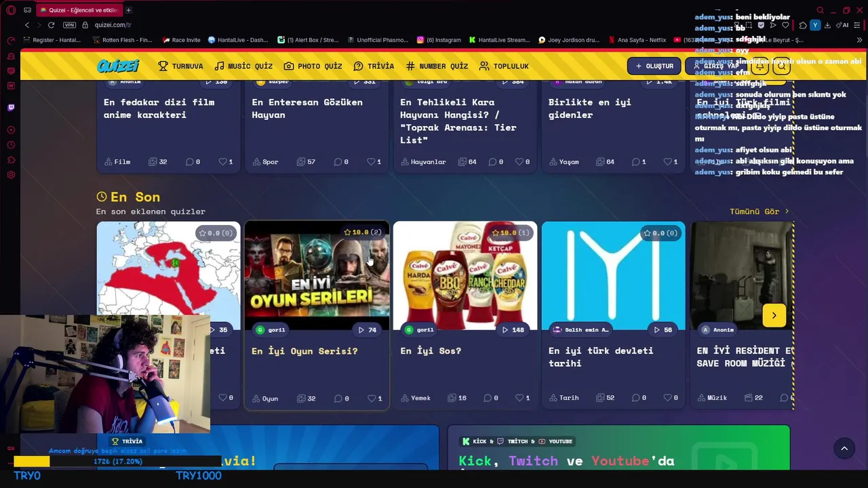This screenshot has height=488, width=868.
Task: Open comments icon on En İyi Sos? card
Action: tap(487, 398)
